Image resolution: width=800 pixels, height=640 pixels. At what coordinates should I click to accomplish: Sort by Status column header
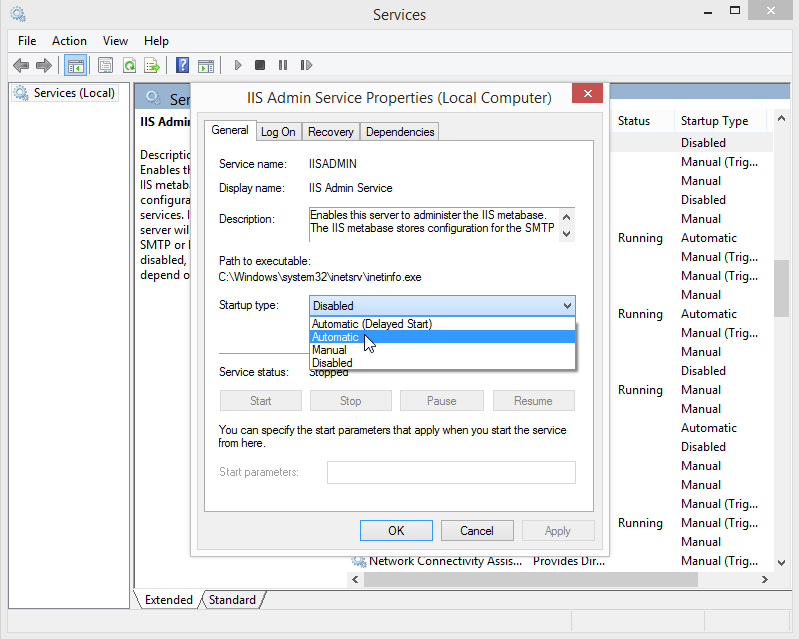click(x=642, y=121)
